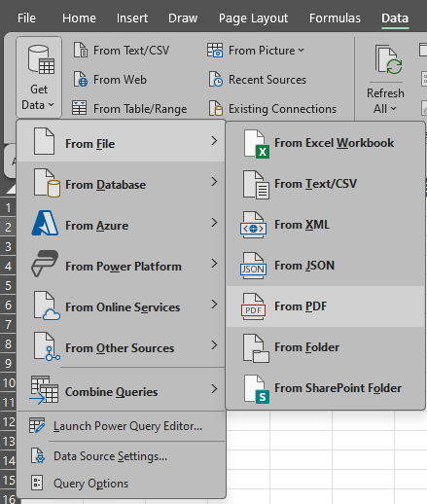
Task: Click the SharePoint Folder icon
Action: click(x=256, y=389)
